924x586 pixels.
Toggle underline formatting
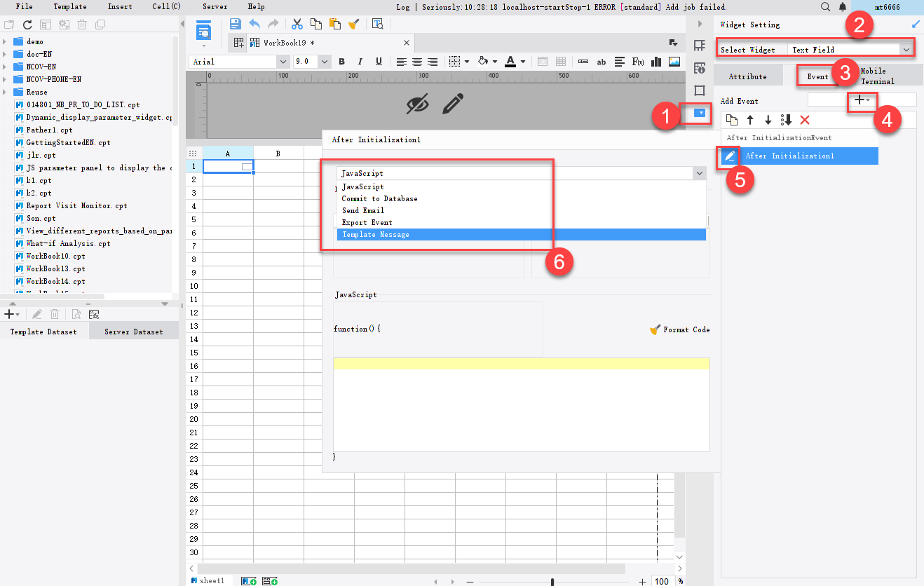[377, 62]
